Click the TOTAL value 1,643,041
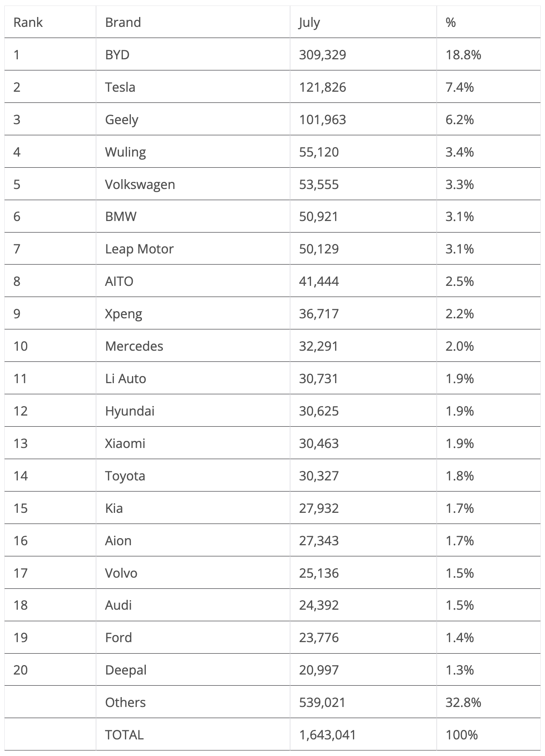545x756 pixels. 328,735
